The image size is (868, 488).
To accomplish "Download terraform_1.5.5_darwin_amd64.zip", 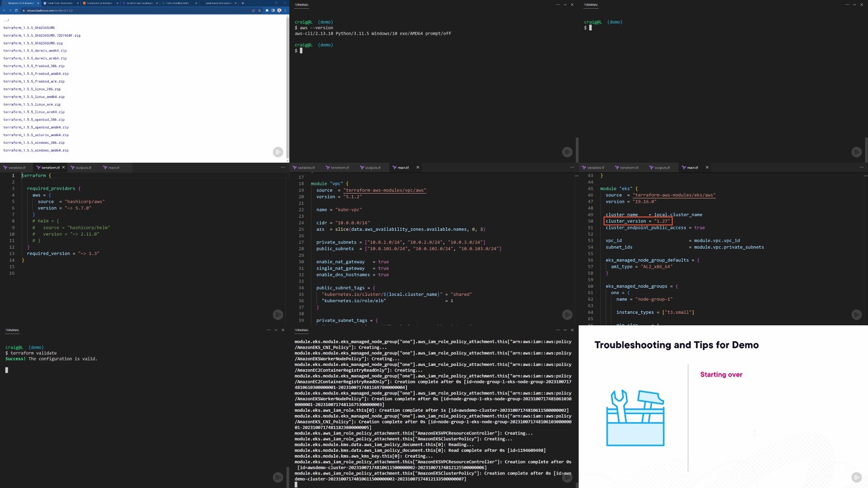I will point(35,51).
